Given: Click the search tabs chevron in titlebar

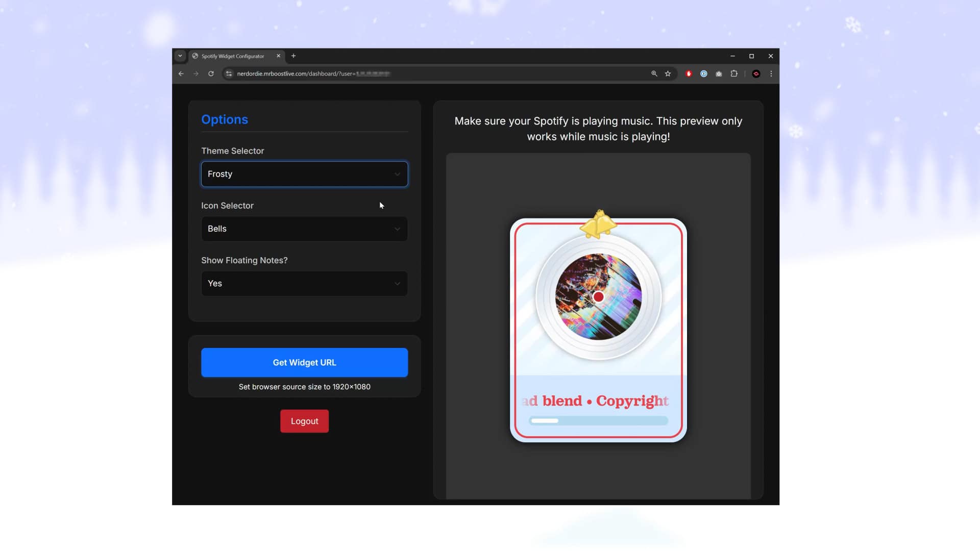Looking at the screenshot, I should pyautogui.click(x=180, y=56).
